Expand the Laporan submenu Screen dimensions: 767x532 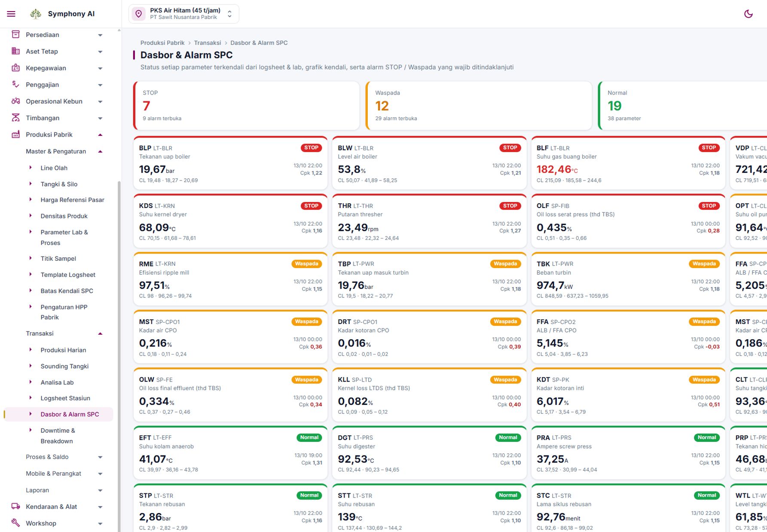100,490
